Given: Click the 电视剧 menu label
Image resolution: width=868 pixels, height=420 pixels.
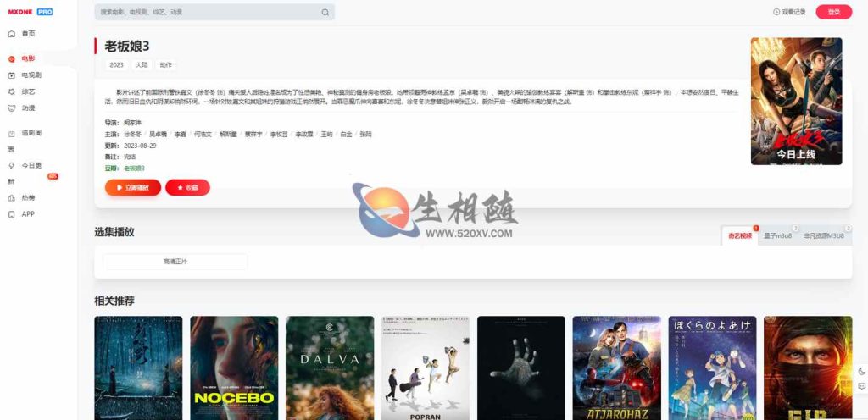Looking at the screenshot, I should click(x=31, y=75).
